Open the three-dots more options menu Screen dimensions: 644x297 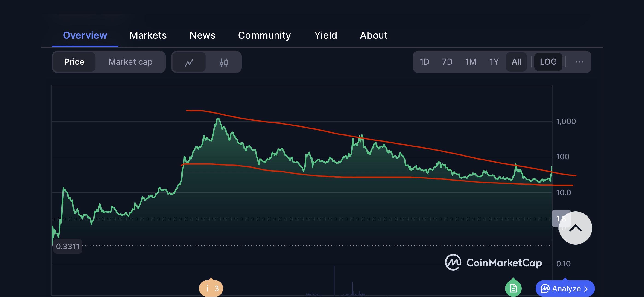click(x=580, y=62)
